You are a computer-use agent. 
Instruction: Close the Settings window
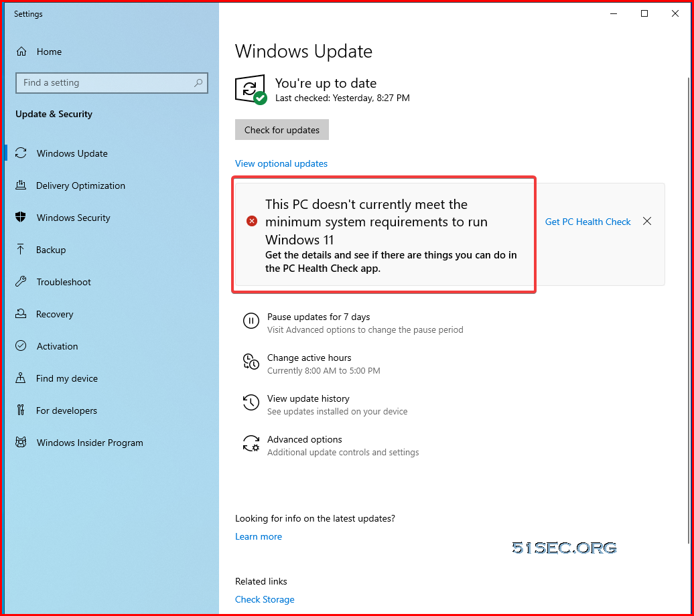(675, 13)
